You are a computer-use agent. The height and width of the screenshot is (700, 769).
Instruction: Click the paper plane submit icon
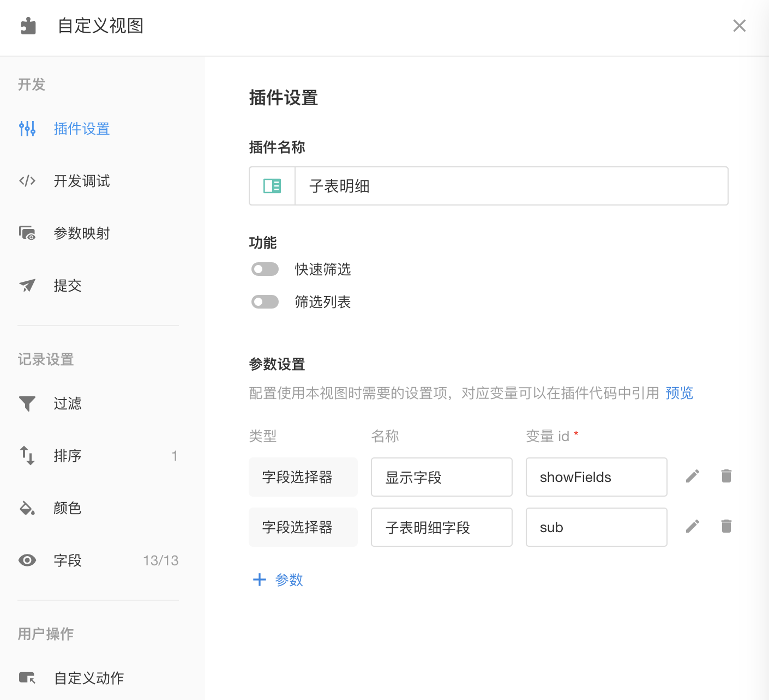tap(27, 286)
